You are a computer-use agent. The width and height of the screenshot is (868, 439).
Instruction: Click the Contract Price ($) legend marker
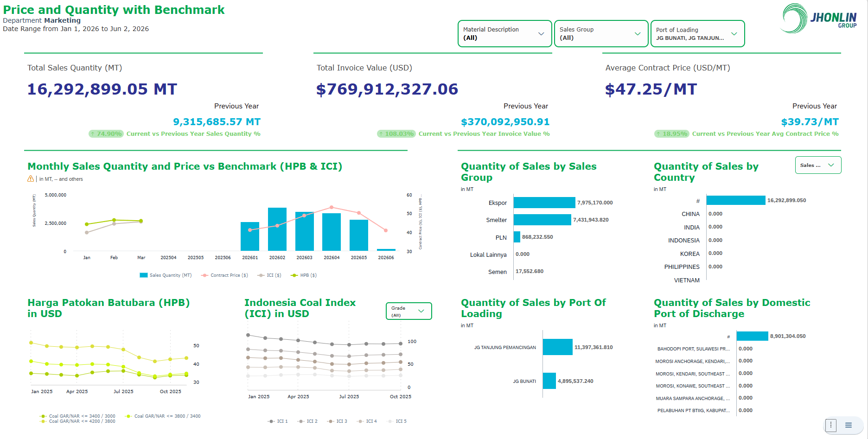click(204, 275)
